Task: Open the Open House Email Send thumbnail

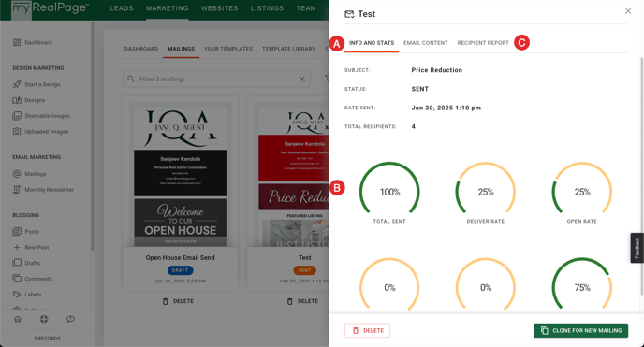Action: pyautogui.click(x=181, y=175)
